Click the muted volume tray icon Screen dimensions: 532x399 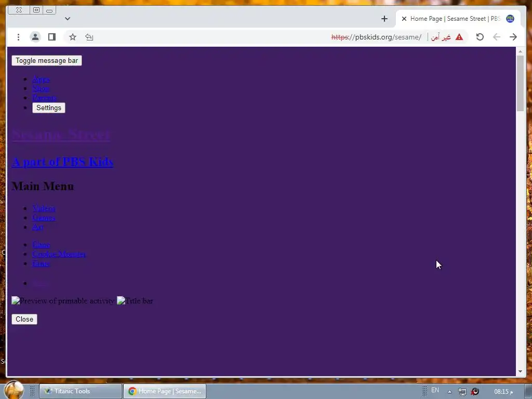475,392
